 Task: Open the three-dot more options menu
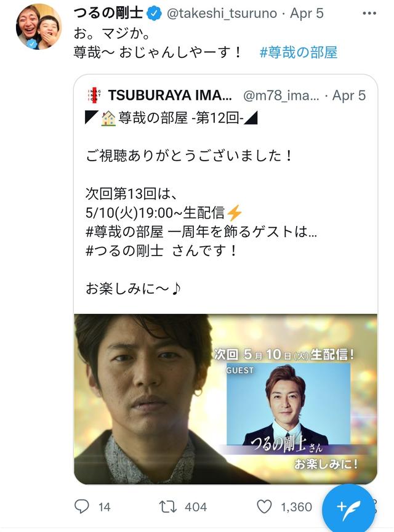pyautogui.click(x=369, y=14)
